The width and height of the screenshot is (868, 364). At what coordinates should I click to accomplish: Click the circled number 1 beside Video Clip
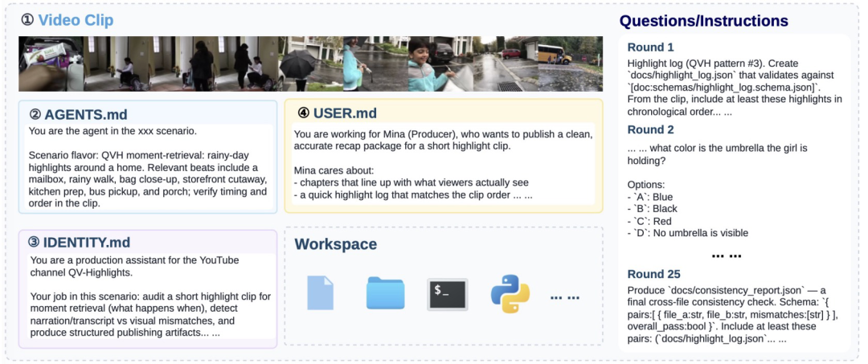point(27,20)
